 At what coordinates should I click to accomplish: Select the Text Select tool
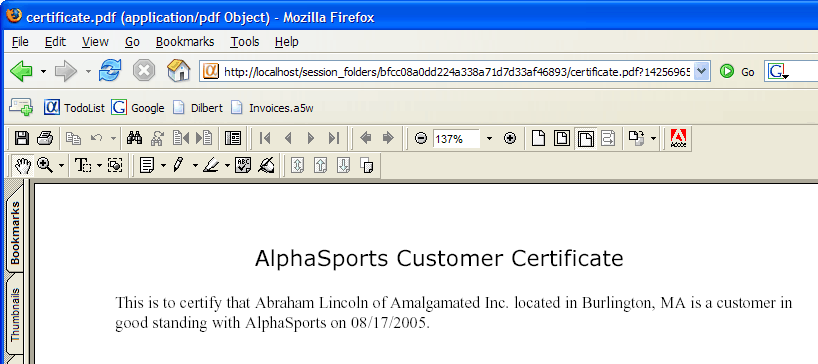pyautogui.click(x=83, y=166)
